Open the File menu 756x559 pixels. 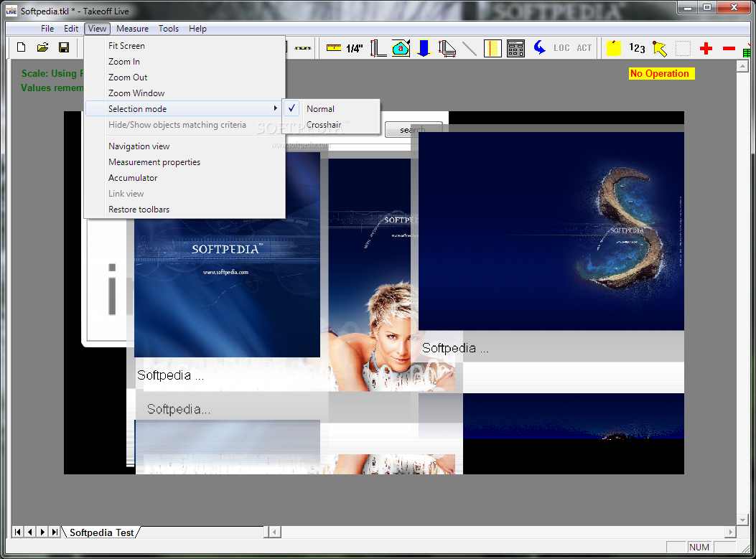(47, 29)
